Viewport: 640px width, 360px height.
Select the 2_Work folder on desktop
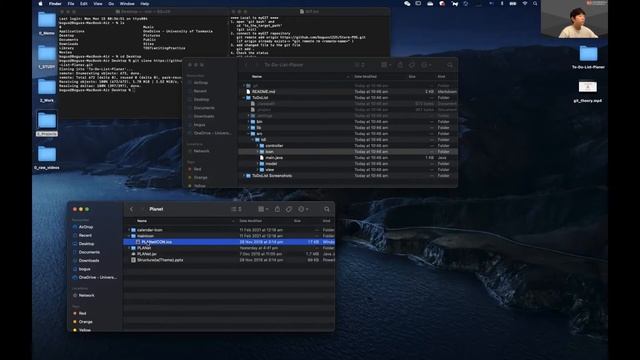pyautogui.click(x=47, y=91)
